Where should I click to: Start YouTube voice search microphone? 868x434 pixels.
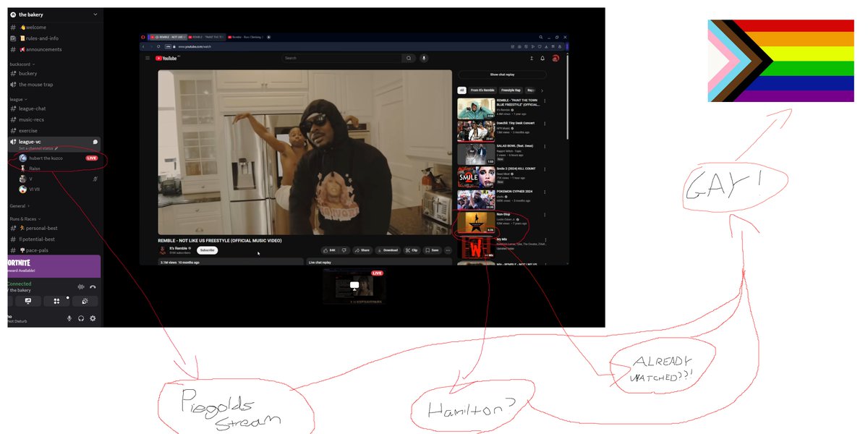click(x=424, y=58)
